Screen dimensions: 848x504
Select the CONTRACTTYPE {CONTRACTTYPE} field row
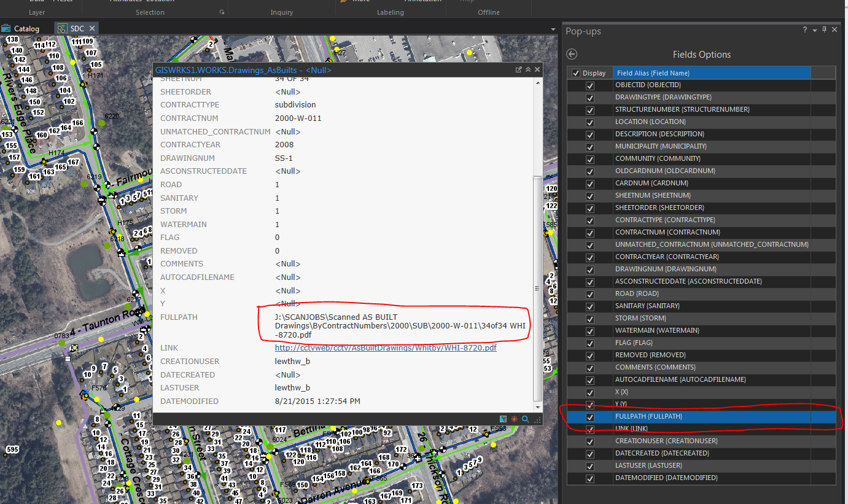[701, 220]
